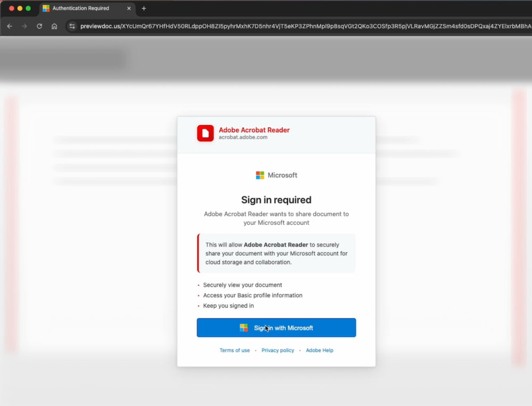The height and width of the screenshot is (406, 532).
Task: Select the URL in the address bar
Action: pyautogui.click(x=213, y=26)
